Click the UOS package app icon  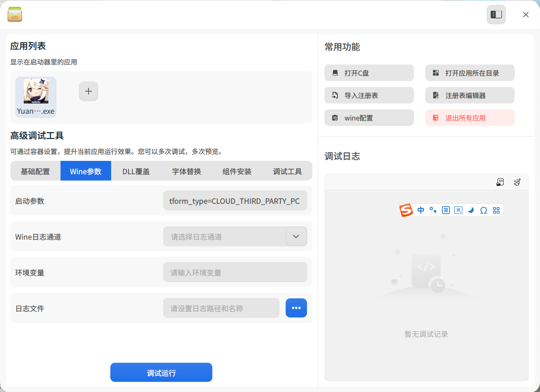[x=15, y=14]
